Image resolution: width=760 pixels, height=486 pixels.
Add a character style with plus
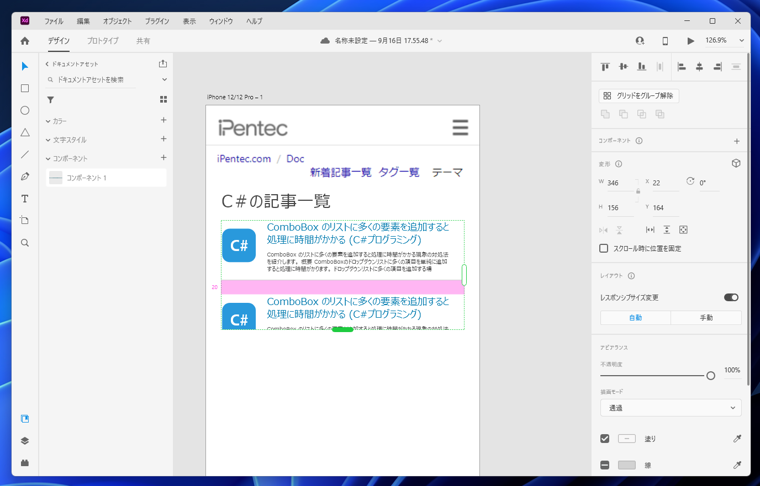163,139
